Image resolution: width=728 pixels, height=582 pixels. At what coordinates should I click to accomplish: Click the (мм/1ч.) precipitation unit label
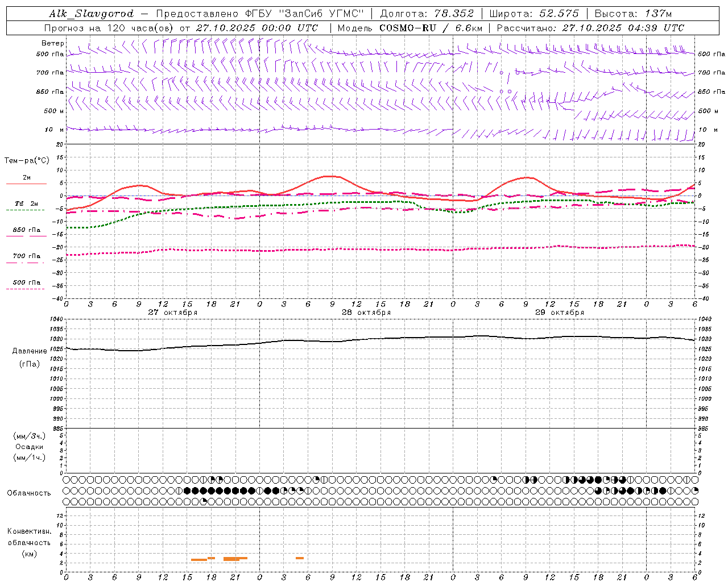click(30, 458)
